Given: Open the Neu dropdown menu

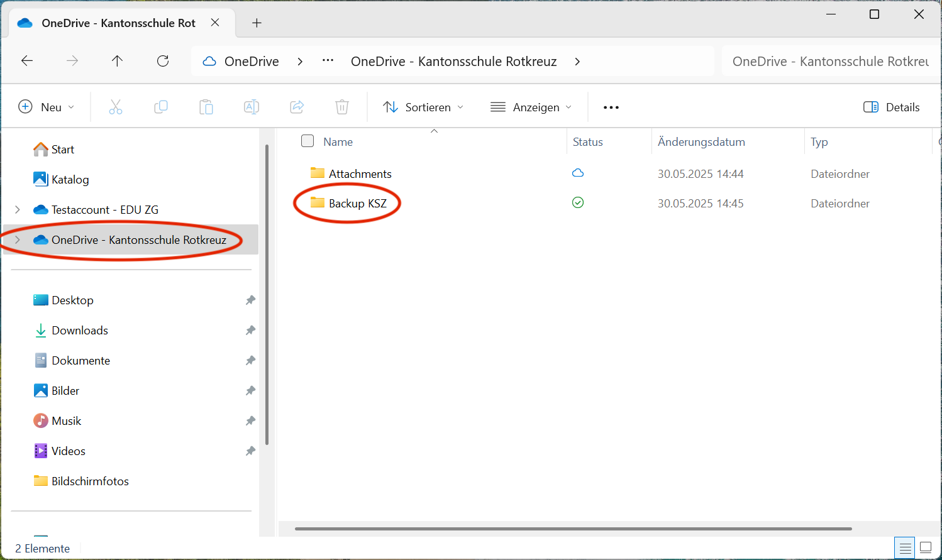Looking at the screenshot, I should tap(47, 107).
